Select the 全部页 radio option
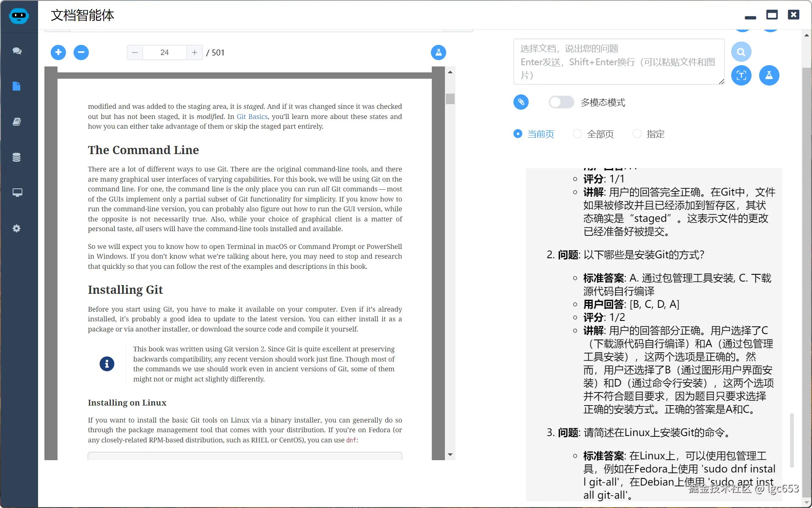 coord(577,134)
